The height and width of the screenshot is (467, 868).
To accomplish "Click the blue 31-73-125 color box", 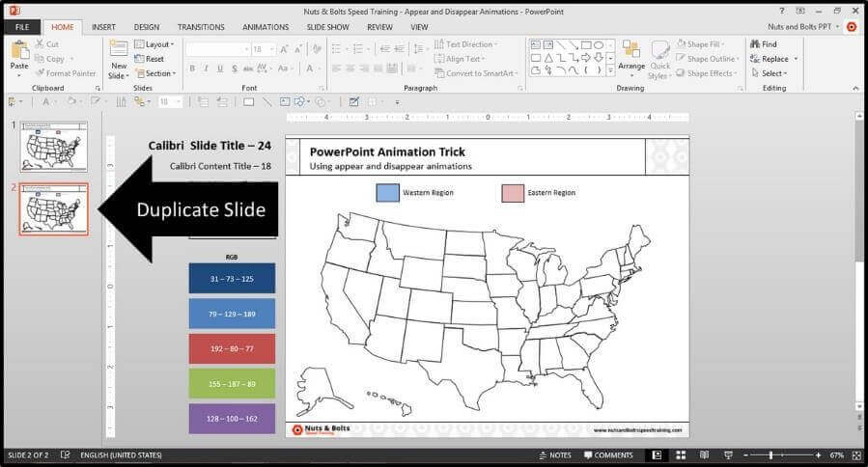I will click(x=232, y=278).
